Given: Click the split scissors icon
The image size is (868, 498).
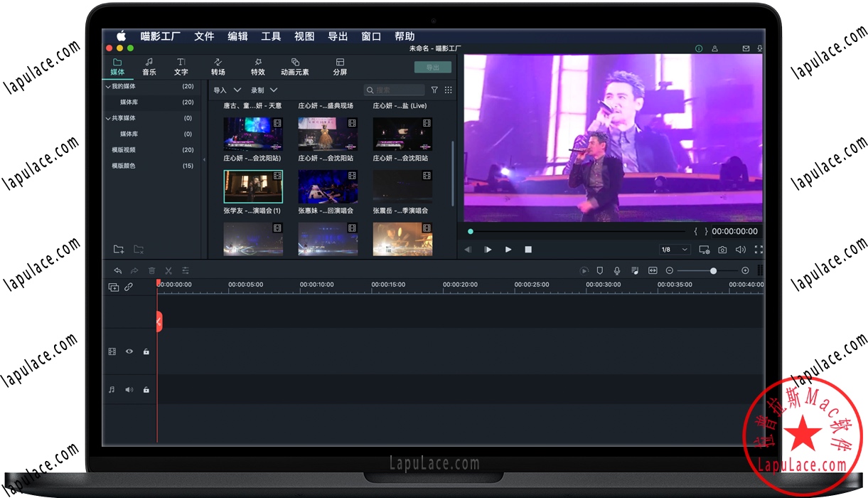Looking at the screenshot, I should tap(168, 270).
